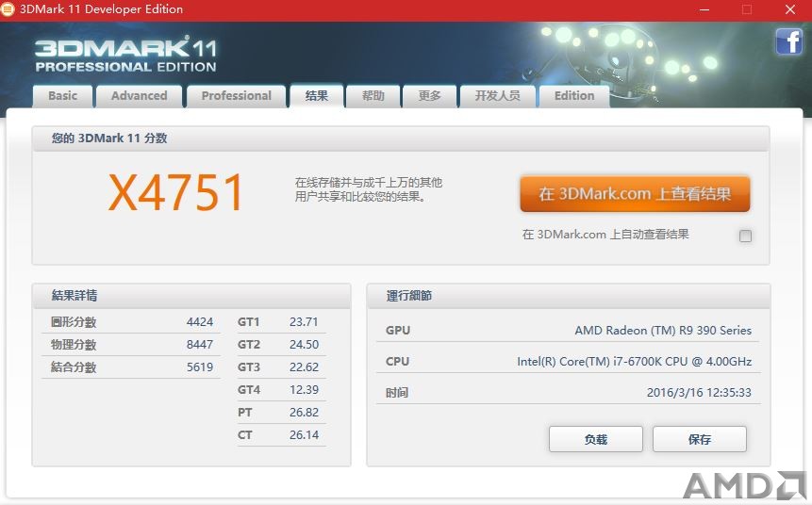Image resolution: width=812 pixels, height=505 pixels.
Task: Click the GT3 value 22.62
Action: tap(304, 367)
